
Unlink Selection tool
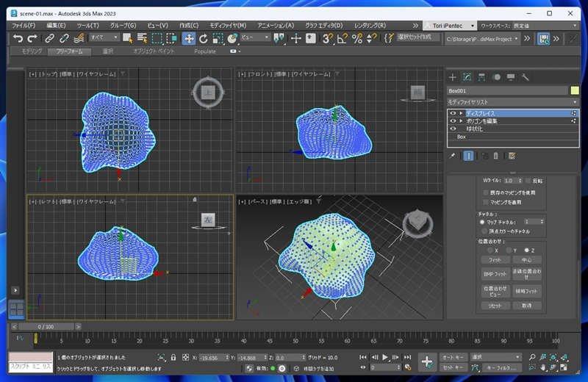point(64,38)
